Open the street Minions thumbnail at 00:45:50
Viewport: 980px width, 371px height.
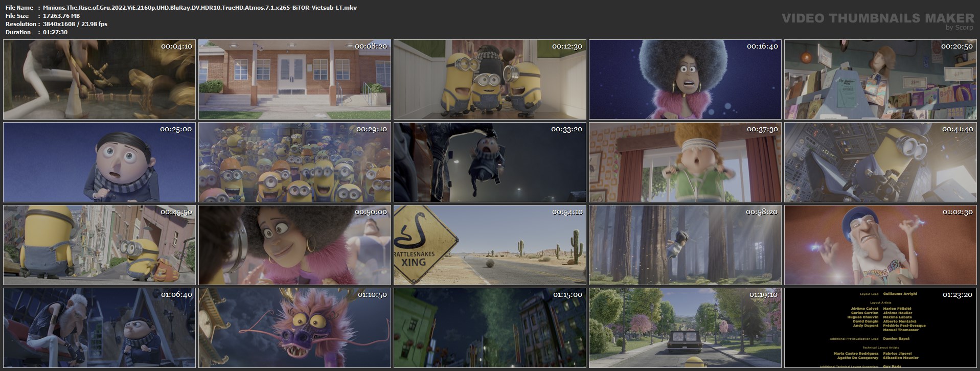(99, 245)
